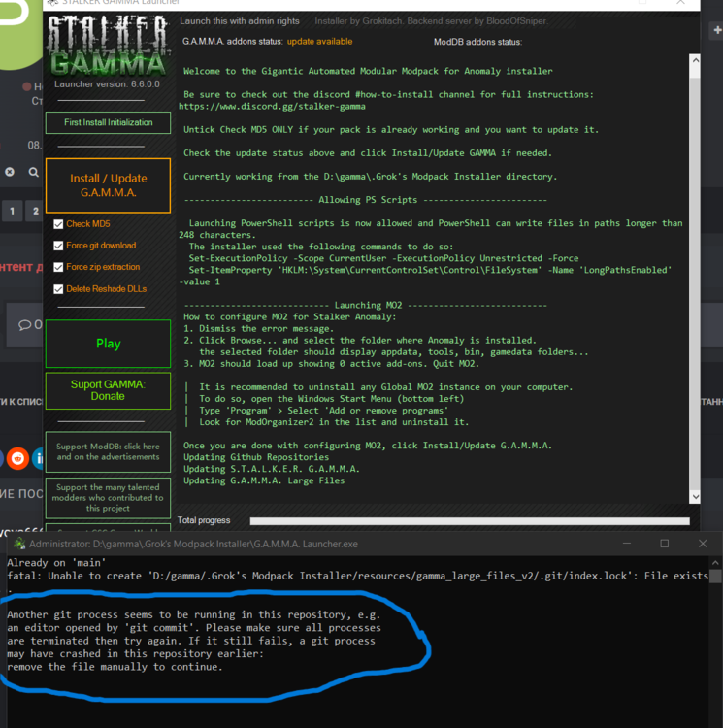Open Suport GAMMA: Donate button
Image resolution: width=723 pixels, height=728 pixels.
tap(108, 390)
